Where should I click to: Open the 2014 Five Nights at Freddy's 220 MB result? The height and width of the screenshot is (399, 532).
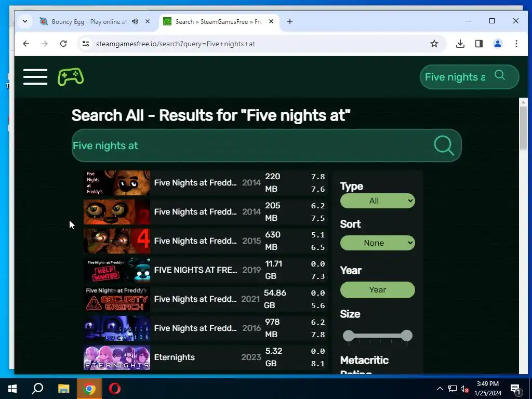(205, 183)
